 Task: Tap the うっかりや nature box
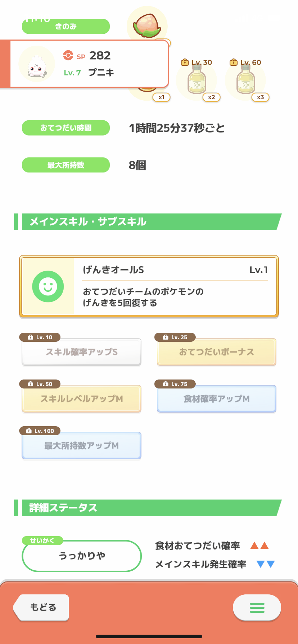(82, 556)
